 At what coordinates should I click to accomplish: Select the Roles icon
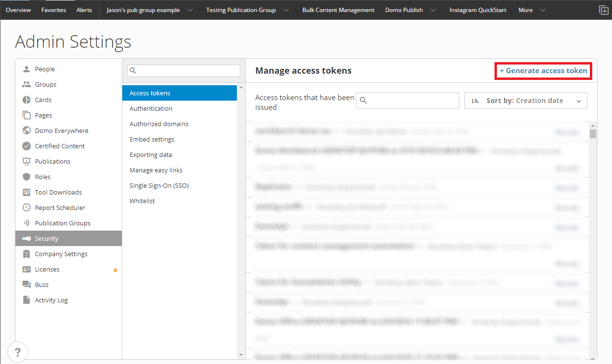(27, 177)
